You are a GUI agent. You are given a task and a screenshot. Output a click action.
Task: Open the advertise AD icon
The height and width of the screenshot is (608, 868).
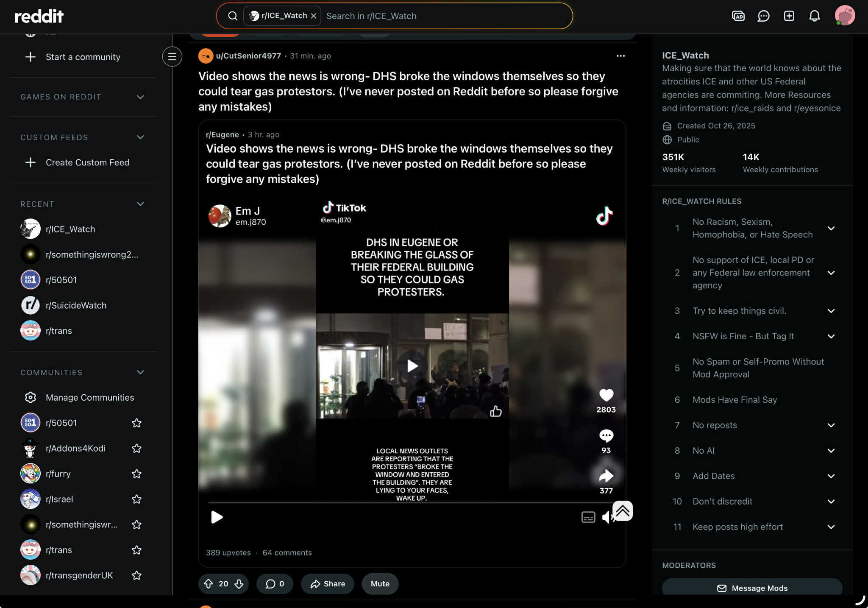[738, 16]
